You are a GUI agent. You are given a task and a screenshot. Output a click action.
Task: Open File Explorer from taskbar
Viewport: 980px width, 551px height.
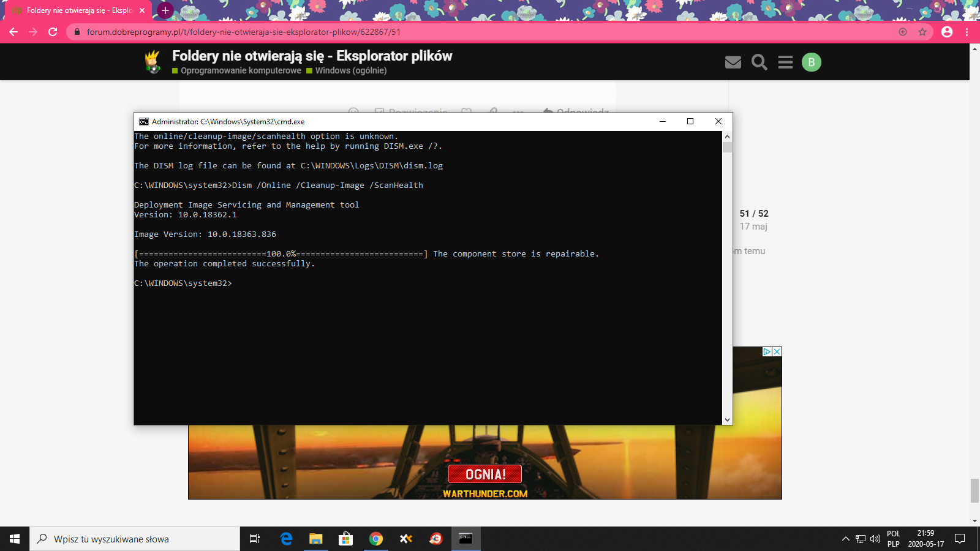pyautogui.click(x=315, y=539)
